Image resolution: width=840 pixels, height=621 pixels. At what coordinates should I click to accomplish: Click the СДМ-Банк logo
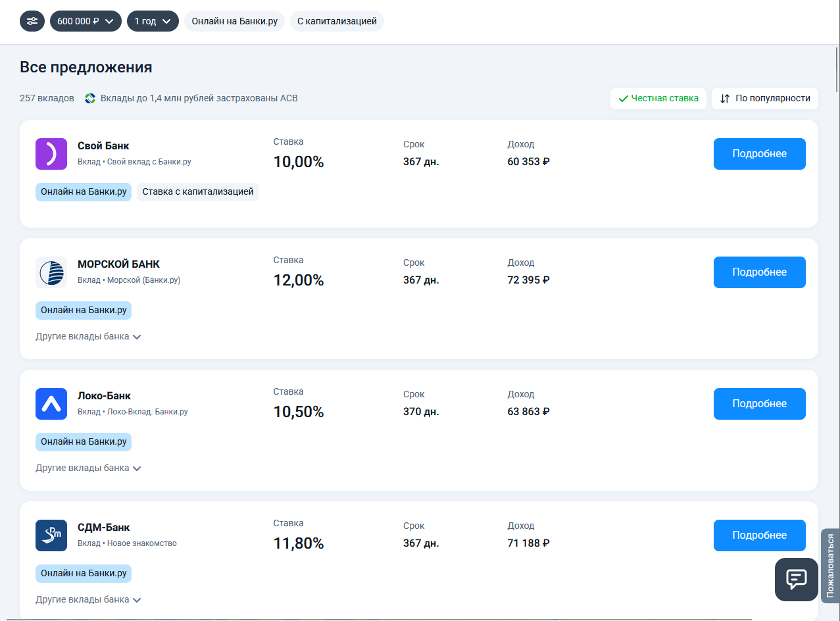[51, 535]
